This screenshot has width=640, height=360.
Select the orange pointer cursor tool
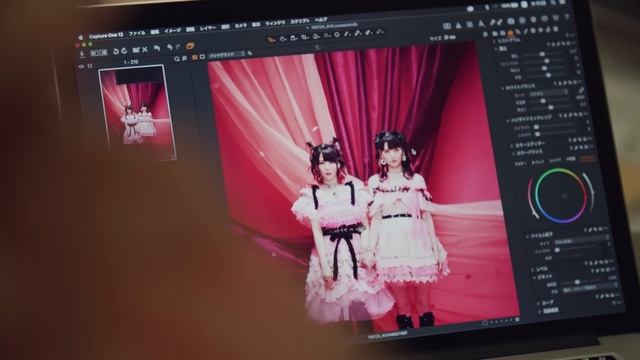tap(271, 40)
